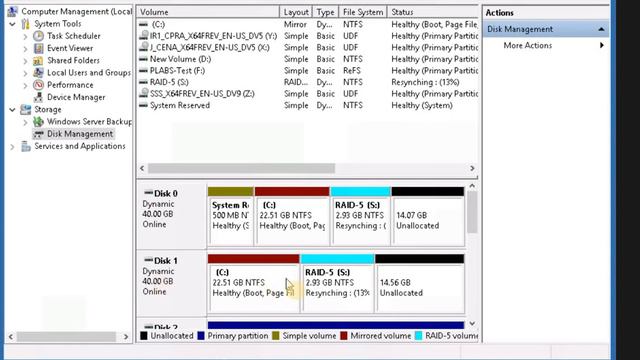Select Device Manager in the tree

tap(76, 97)
